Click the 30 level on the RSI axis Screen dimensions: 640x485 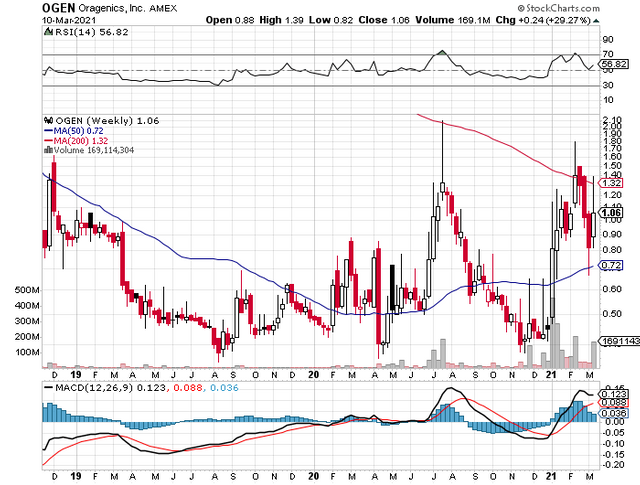coord(608,85)
